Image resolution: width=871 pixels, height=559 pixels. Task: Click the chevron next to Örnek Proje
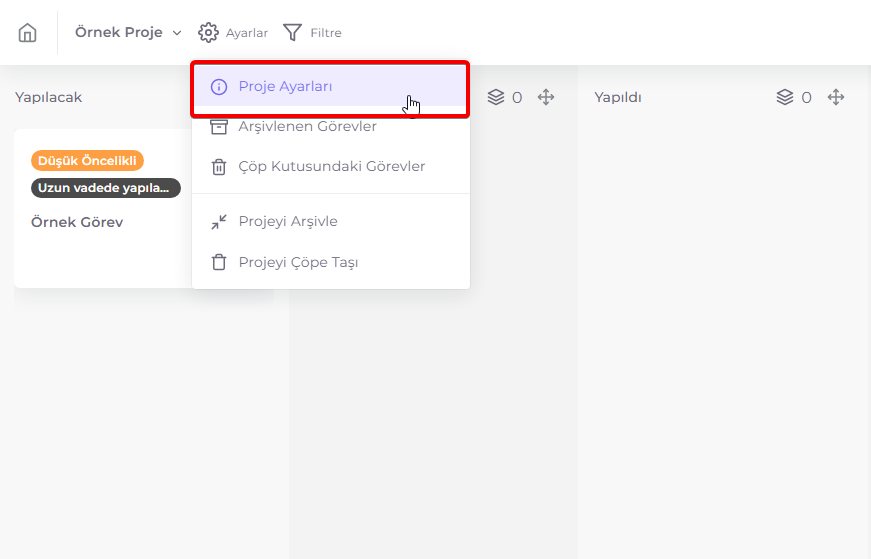(x=177, y=33)
